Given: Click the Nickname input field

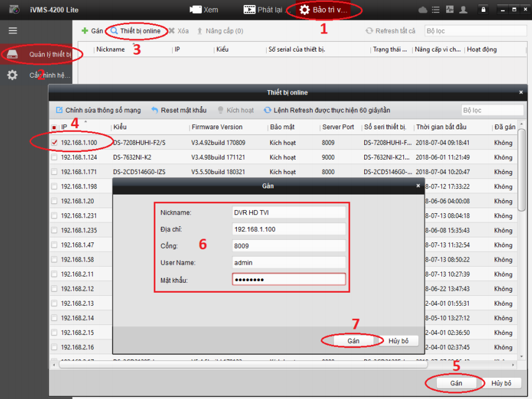Looking at the screenshot, I should tap(288, 212).
